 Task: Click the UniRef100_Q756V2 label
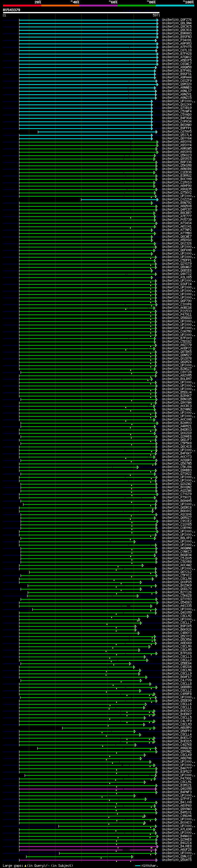click(x=177, y=193)
